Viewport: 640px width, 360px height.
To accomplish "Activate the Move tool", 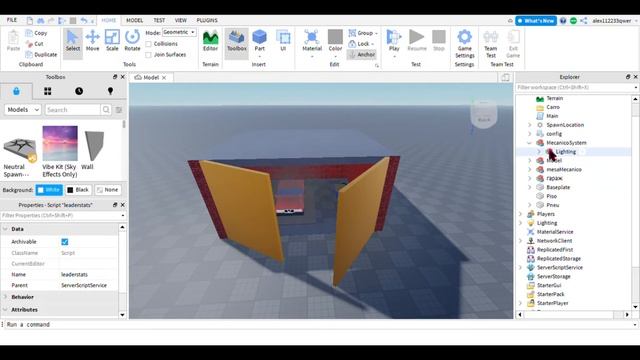I will (x=92, y=41).
